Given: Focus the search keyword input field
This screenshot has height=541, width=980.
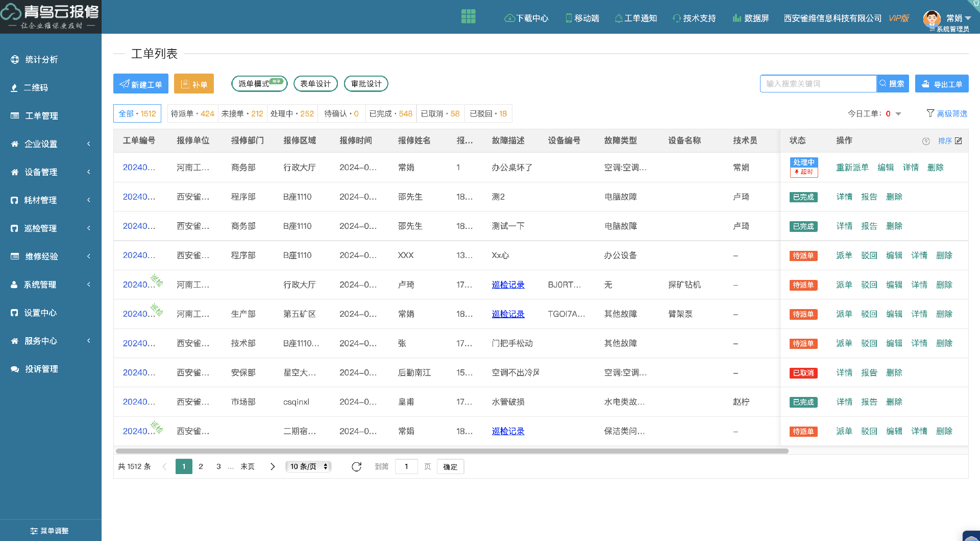Looking at the screenshot, I should click(818, 84).
